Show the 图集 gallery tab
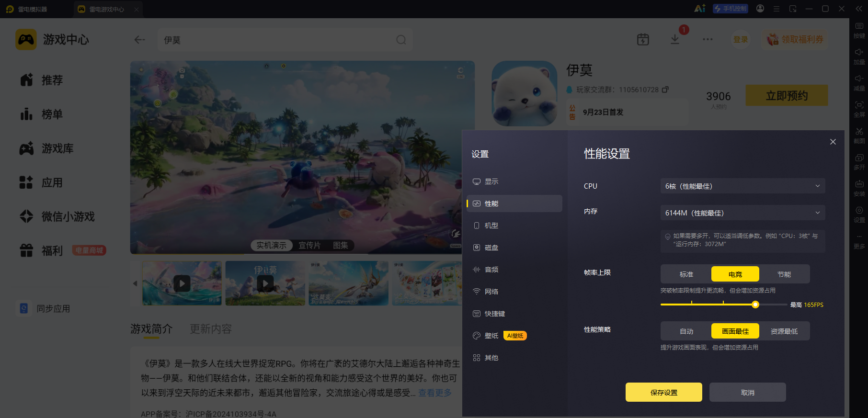 (x=341, y=246)
